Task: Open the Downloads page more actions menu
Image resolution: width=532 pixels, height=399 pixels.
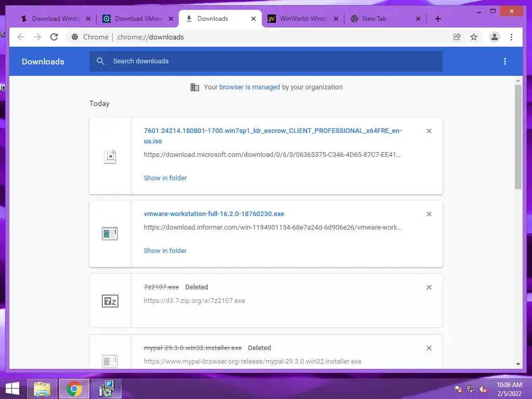Action: 505,61
